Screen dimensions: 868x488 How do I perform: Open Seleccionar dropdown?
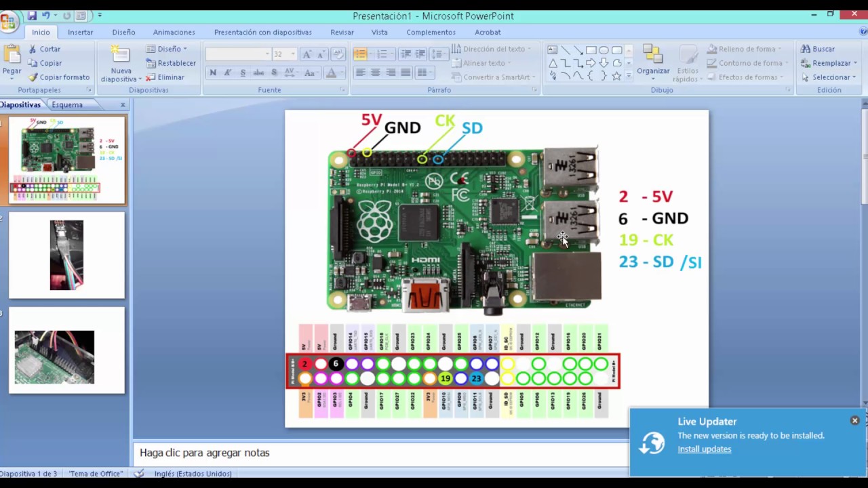[829, 77]
